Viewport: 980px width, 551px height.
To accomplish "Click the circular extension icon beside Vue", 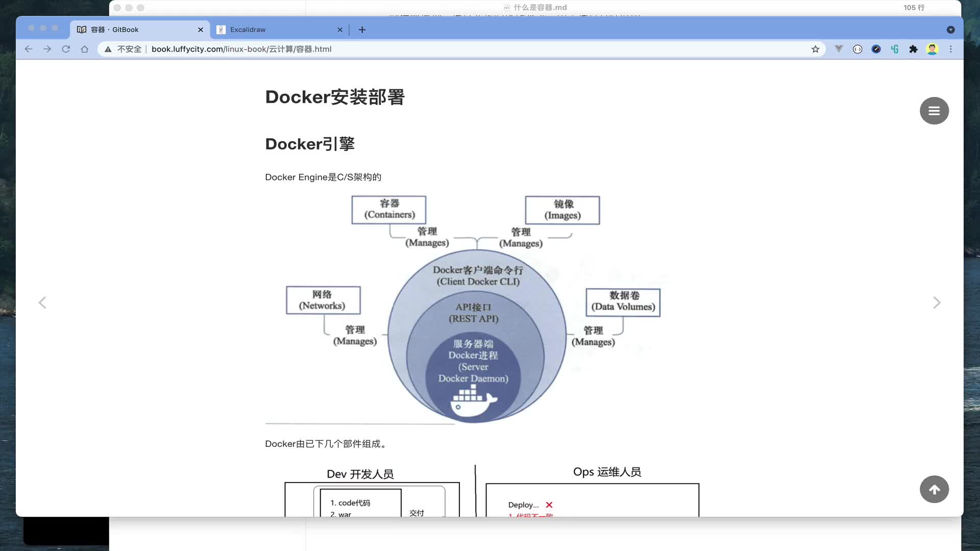I will 857,49.
